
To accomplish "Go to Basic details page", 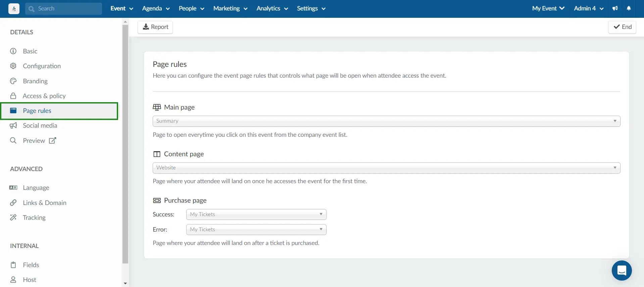I will pos(30,51).
